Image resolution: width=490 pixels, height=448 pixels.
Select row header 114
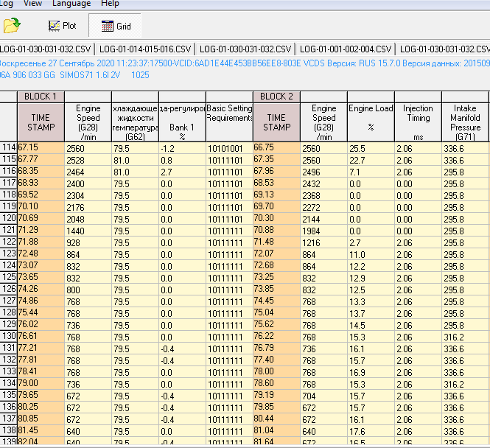coord(9,147)
